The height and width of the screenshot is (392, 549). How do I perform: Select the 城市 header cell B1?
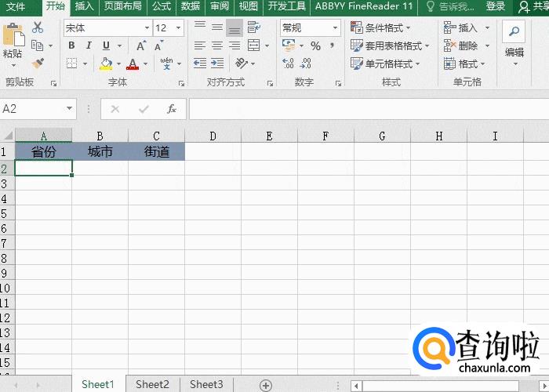[x=100, y=151]
